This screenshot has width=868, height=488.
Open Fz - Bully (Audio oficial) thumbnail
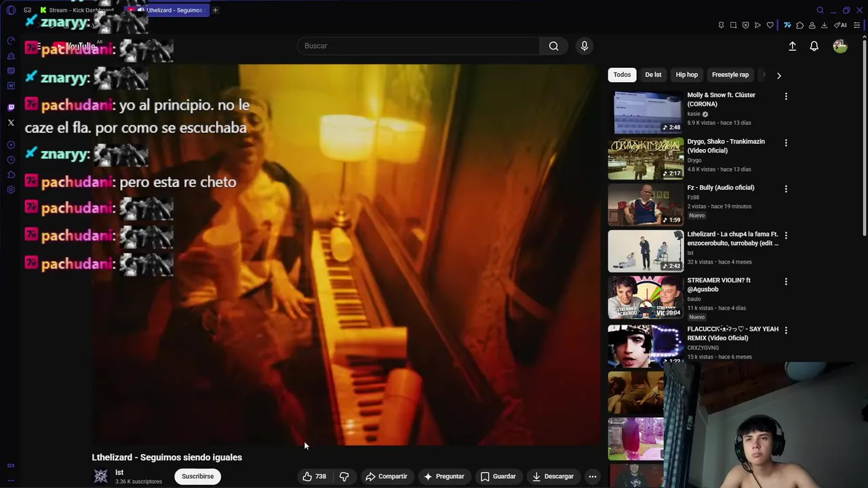(x=646, y=204)
